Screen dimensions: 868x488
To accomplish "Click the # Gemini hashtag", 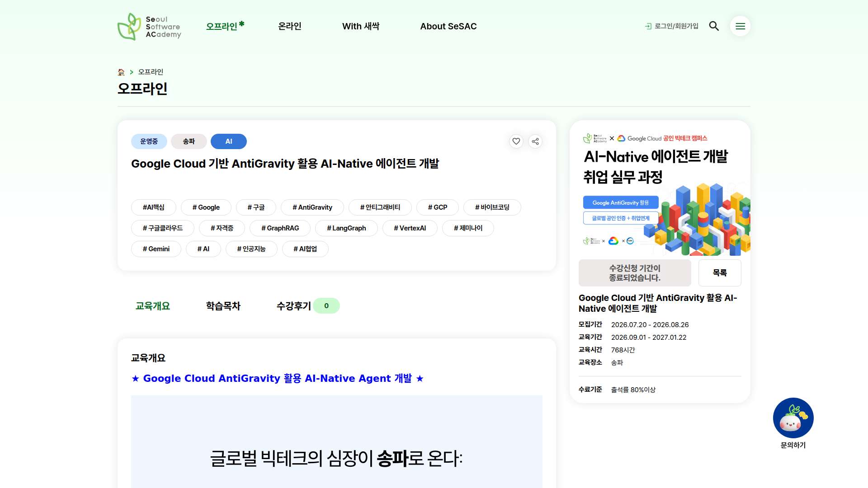I will pos(156,249).
